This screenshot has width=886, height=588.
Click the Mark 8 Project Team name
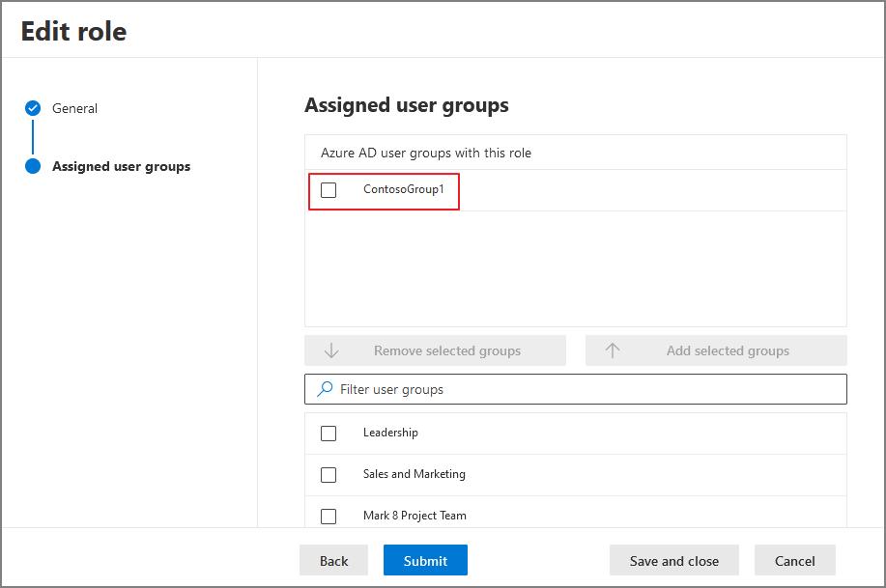click(414, 516)
